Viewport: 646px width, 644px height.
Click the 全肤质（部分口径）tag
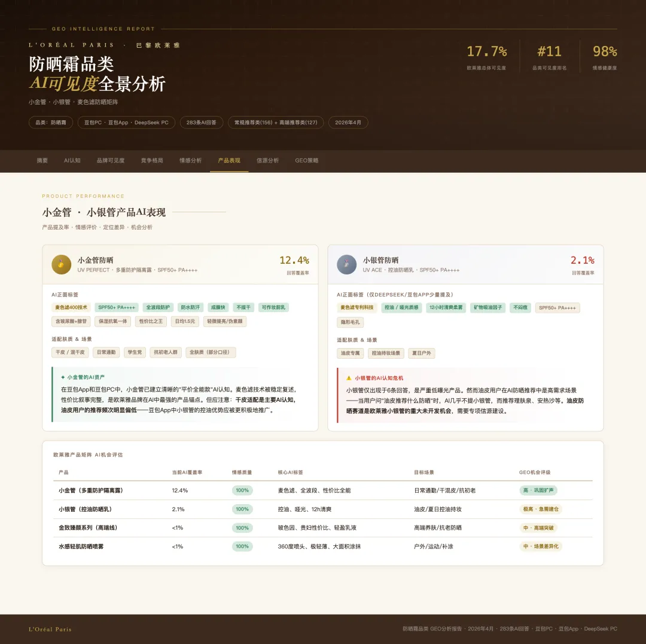(211, 352)
